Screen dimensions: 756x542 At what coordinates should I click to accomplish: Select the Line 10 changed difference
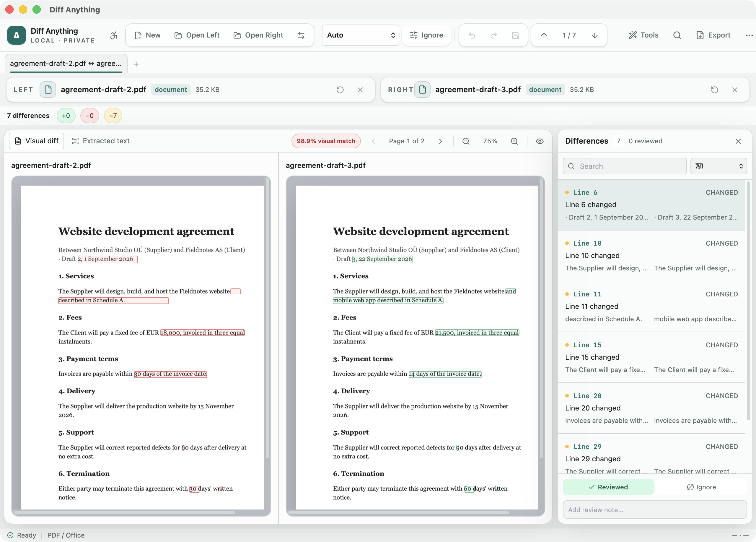(652, 256)
